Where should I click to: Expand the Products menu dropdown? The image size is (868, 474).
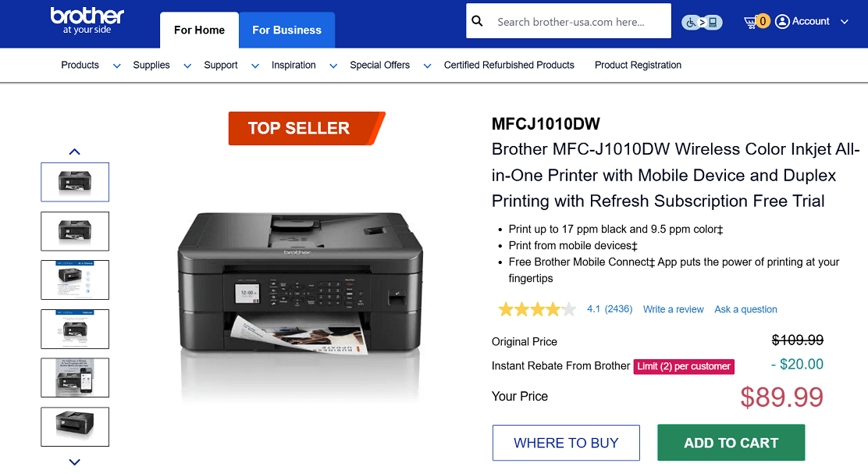pos(117,66)
